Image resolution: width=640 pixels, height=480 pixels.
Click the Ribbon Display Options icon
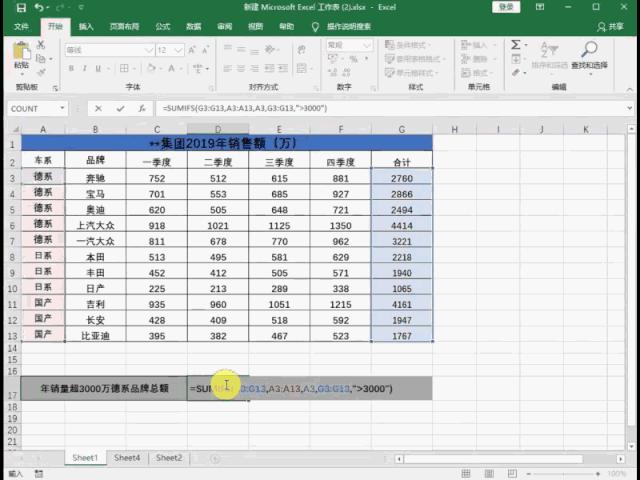tap(540, 7)
